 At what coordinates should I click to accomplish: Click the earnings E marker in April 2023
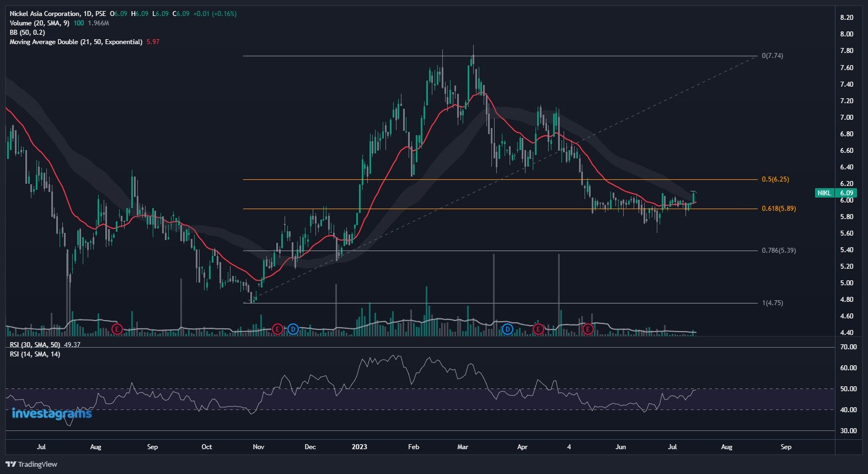coord(539,329)
